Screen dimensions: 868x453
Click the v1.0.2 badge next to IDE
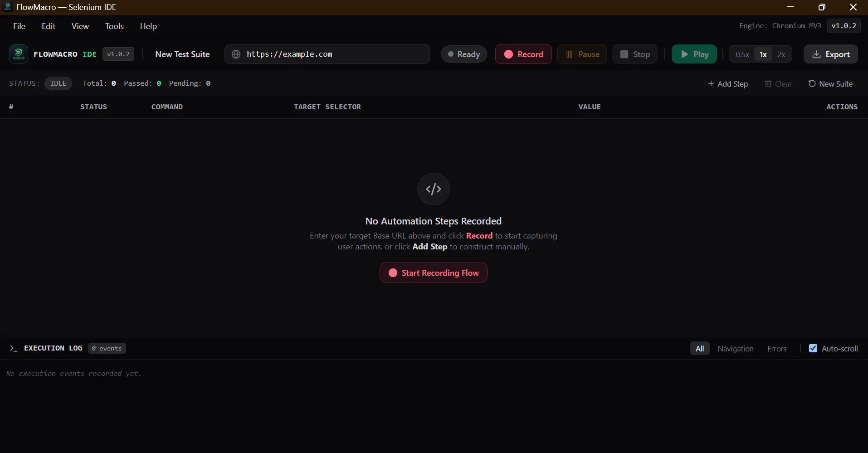pos(118,54)
